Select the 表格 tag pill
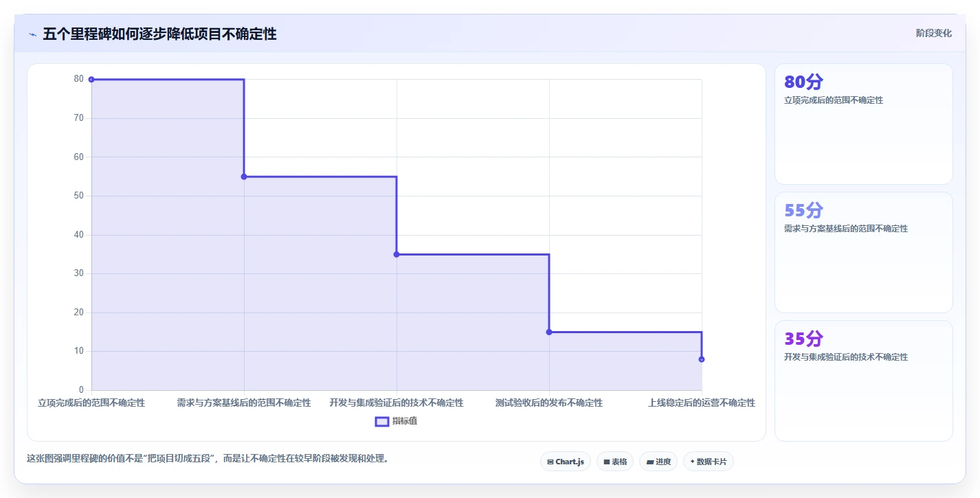The height and width of the screenshot is (498, 980). tap(615, 462)
